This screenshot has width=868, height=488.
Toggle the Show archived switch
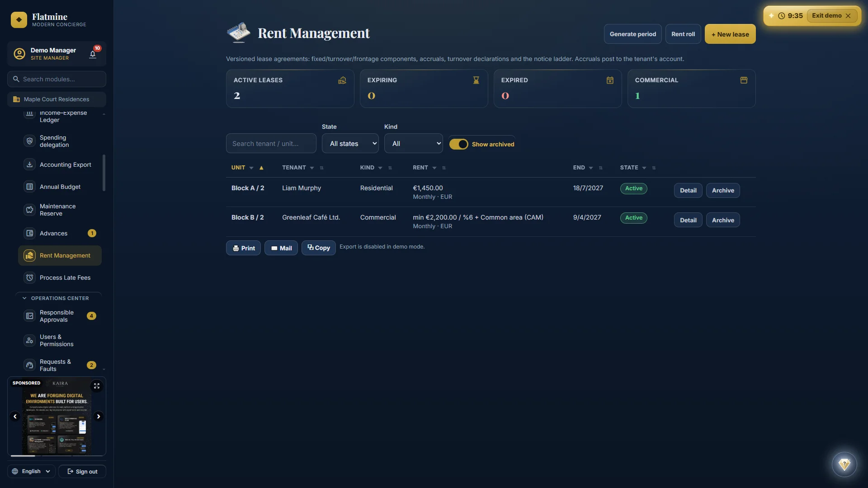pyautogui.click(x=458, y=144)
